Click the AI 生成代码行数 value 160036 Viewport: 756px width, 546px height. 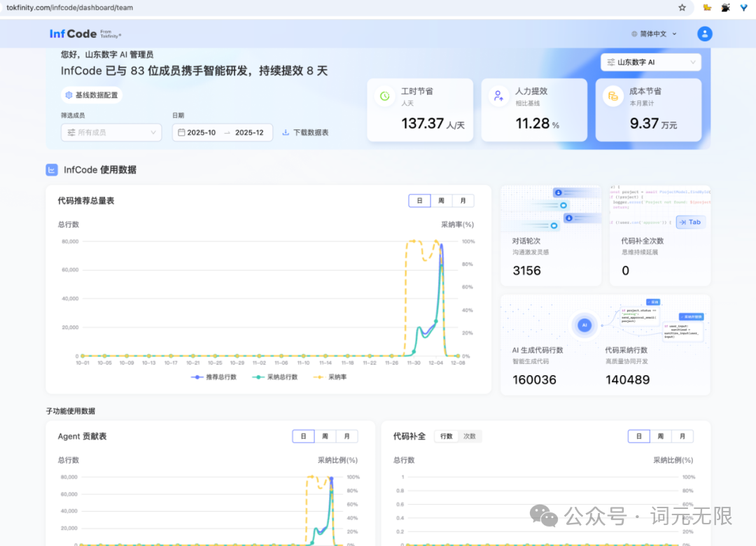[534, 379]
